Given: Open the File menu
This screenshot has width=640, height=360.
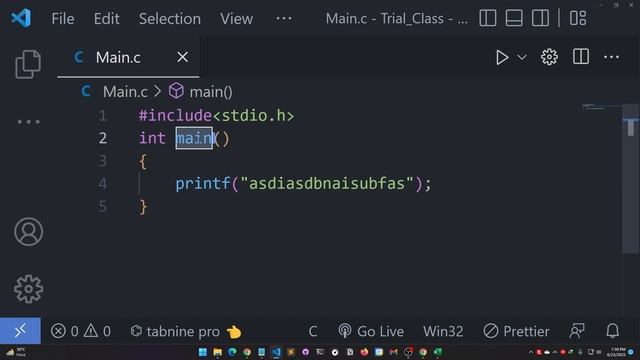Looking at the screenshot, I should 63,18.
